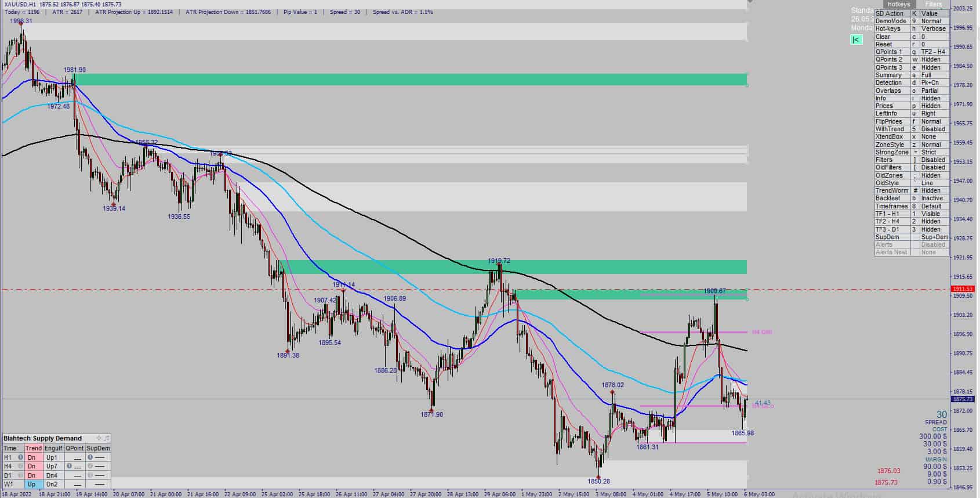Switch to the Hotkeys tab
The height and width of the screenshot is (498, 980).
[x=898, y=4]
